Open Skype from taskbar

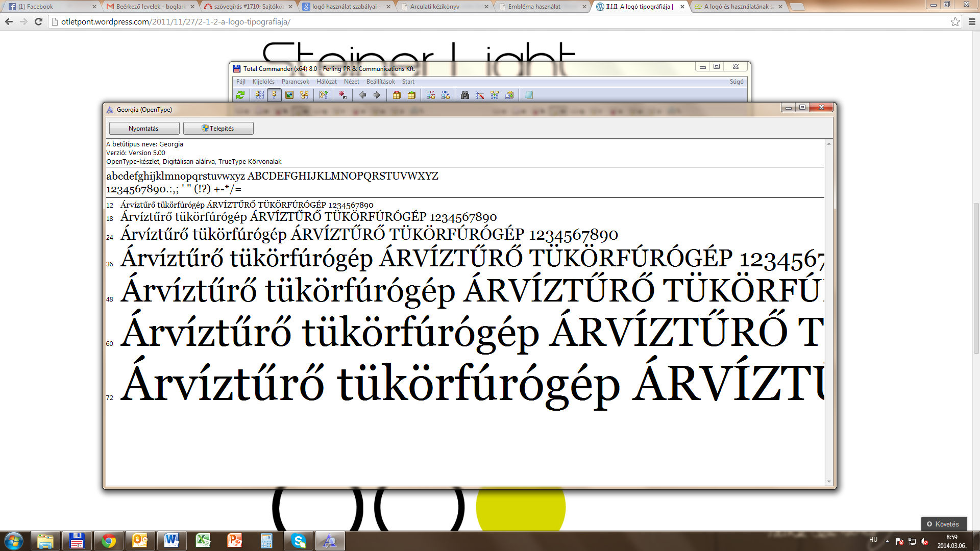pos(298,541)
